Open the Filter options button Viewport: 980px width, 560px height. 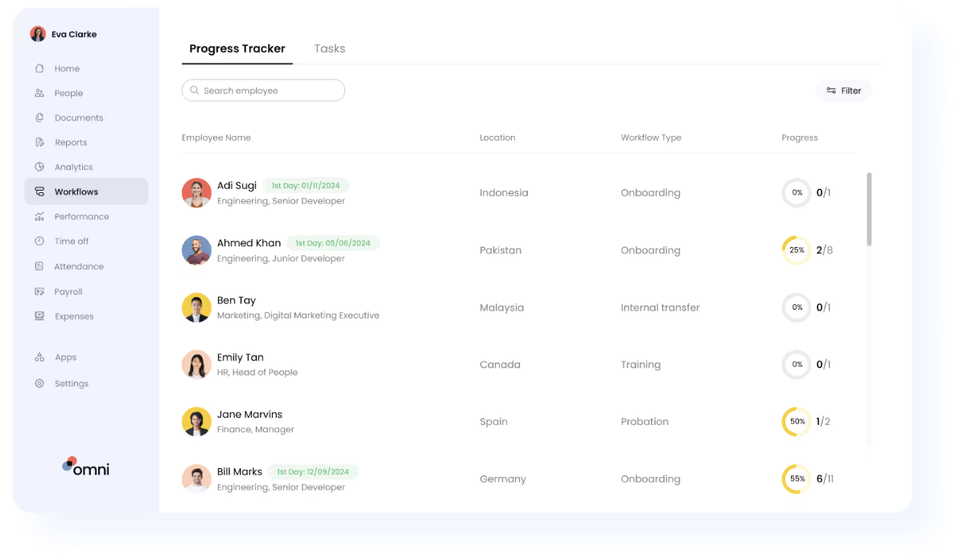843,91
